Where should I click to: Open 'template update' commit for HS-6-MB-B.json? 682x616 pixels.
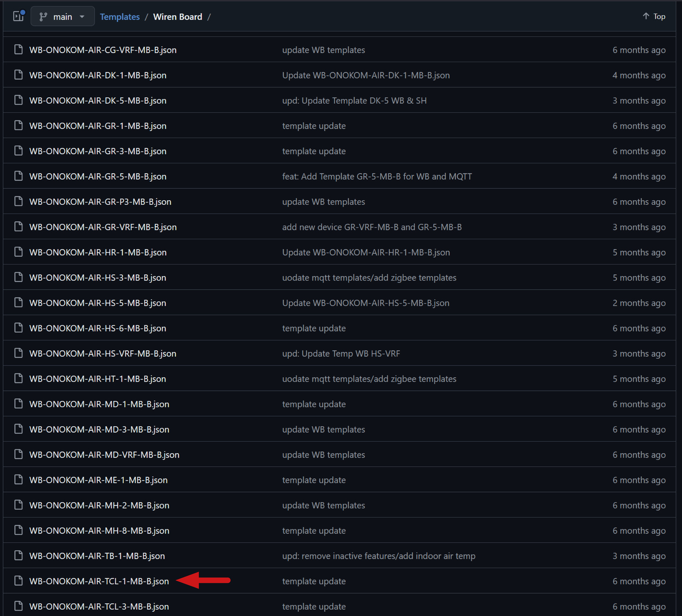[x=314, y=328]
